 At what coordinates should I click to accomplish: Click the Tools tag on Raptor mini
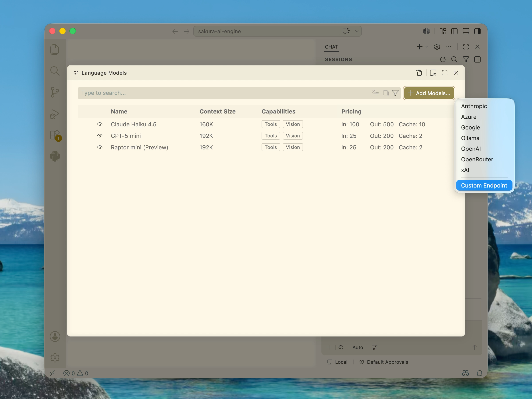[x=271, y=147]
